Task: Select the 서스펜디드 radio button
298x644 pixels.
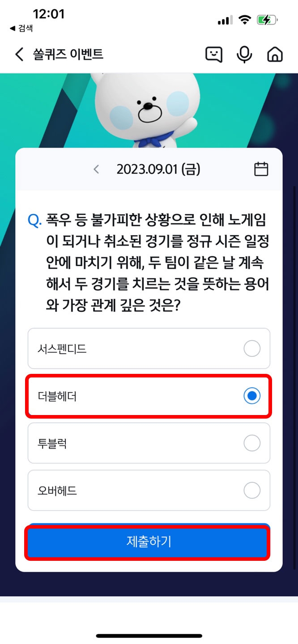Action: tap(252, 349)
